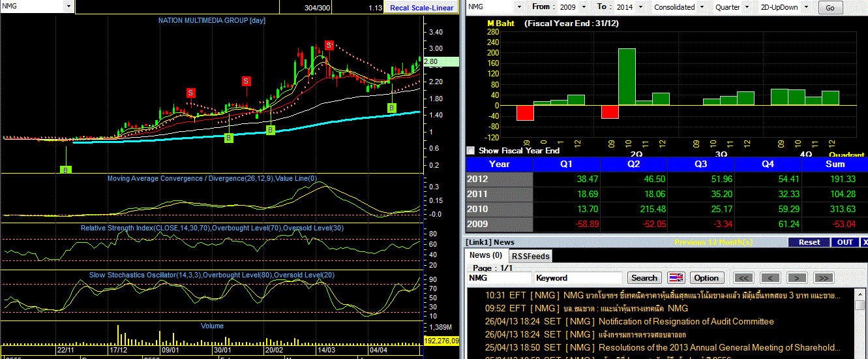Open the NMG symbol dropdown above the price chart
The width and height of the screenshot is (868, 359).
pyautogui.click(x=68, y=6)
